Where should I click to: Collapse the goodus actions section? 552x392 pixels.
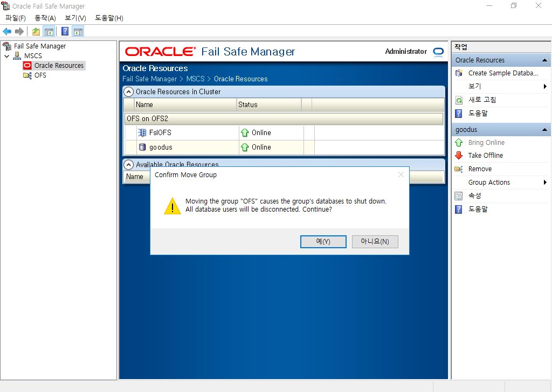544,130
